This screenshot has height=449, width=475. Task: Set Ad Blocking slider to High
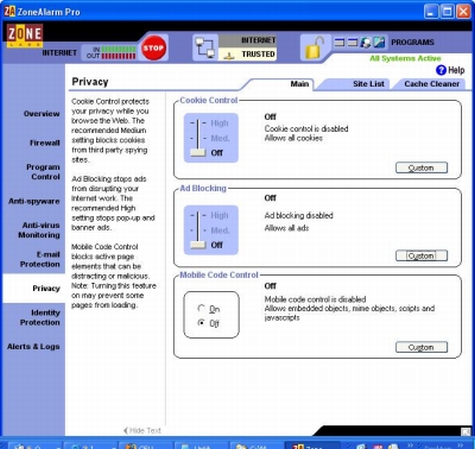tap(219, 215)
